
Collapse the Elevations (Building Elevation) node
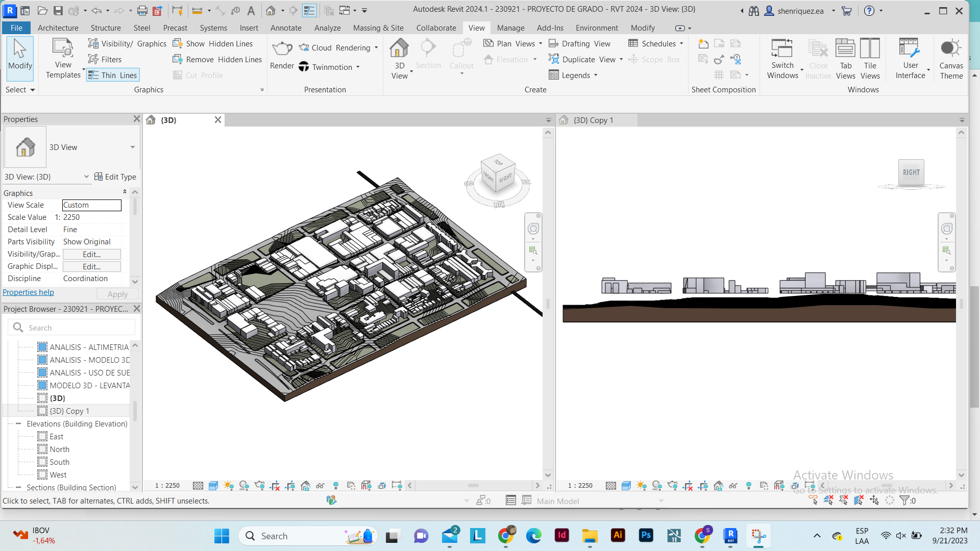(18, 424)
